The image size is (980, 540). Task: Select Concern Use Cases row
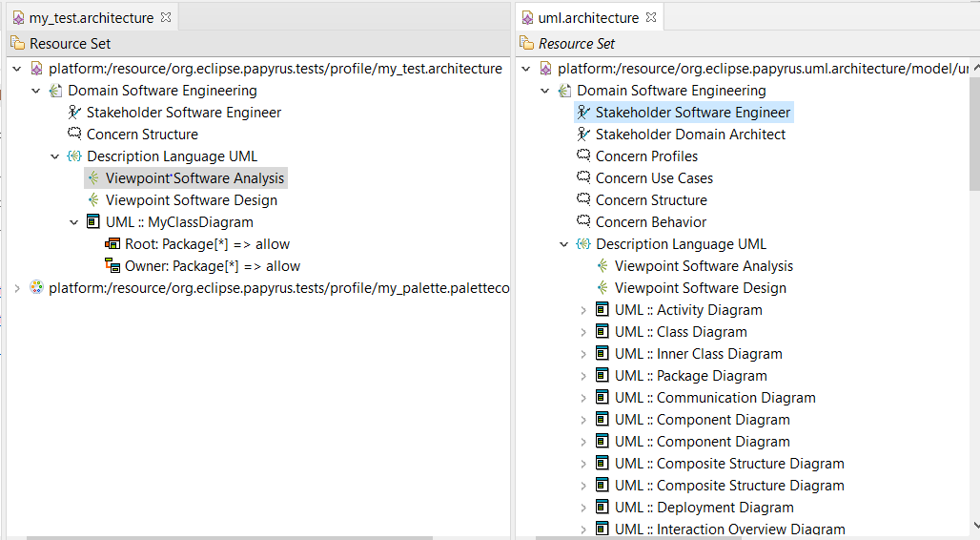[654, 178]
